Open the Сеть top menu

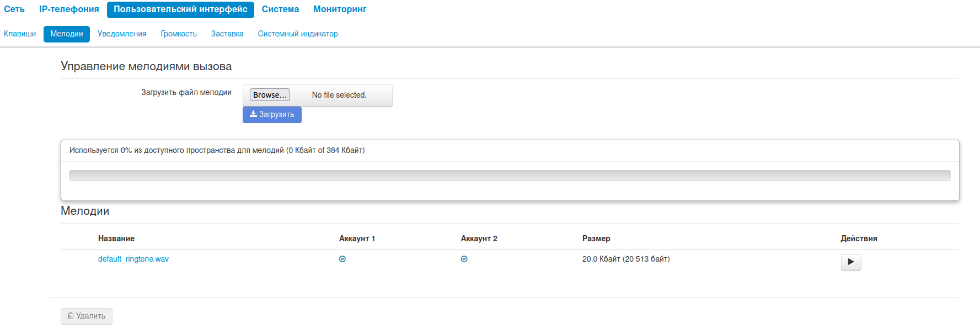pos(14,9)
